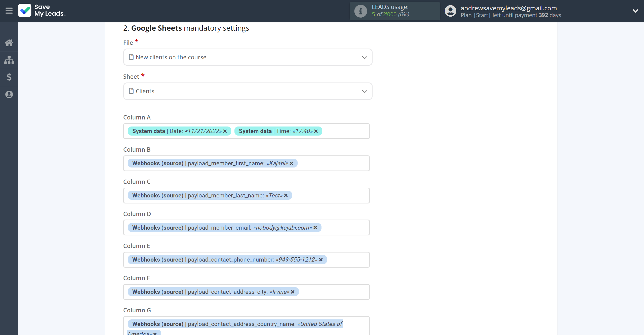Remove the payload_member_last_name tag

(286, 195)
